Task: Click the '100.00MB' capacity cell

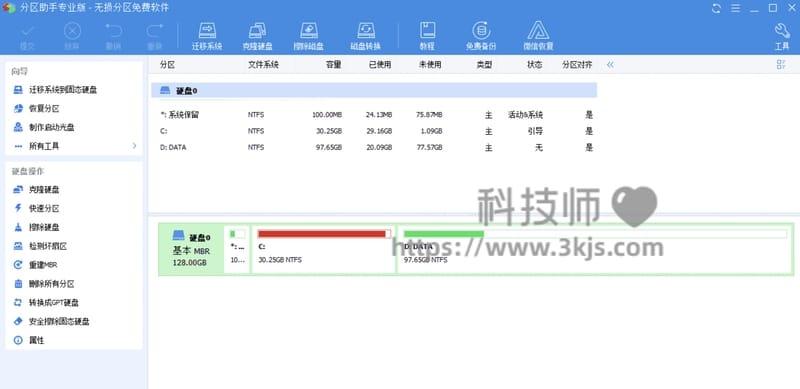Action: (327, 115)
